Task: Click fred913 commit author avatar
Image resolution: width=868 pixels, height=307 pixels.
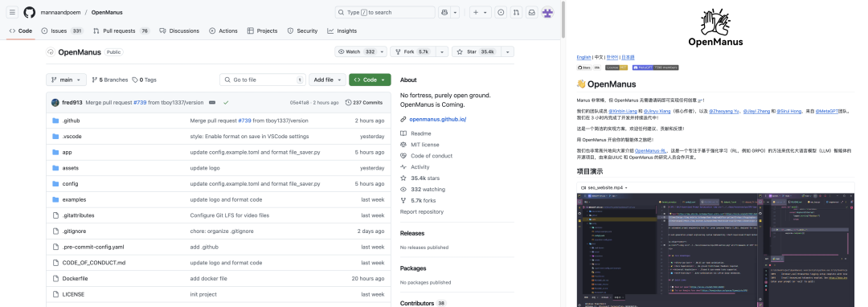Action: pyautogui.click(x=55, y=102)
